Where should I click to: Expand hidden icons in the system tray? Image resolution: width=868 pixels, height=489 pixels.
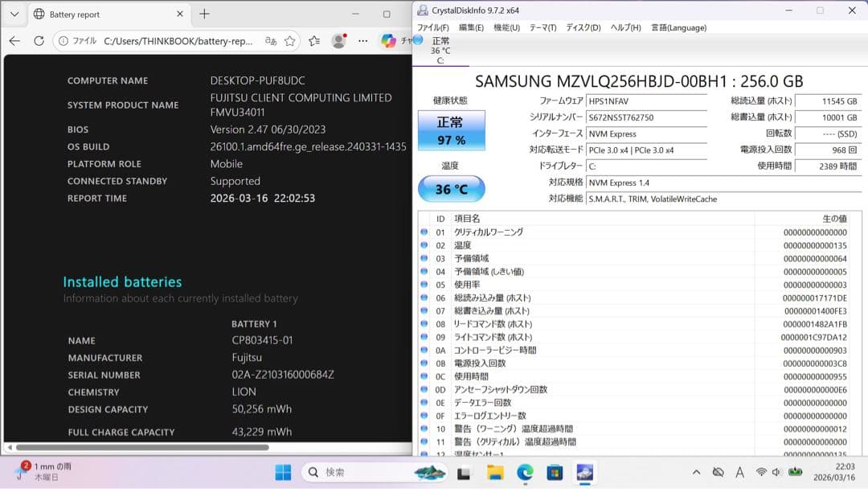click(x=696, y=473)
